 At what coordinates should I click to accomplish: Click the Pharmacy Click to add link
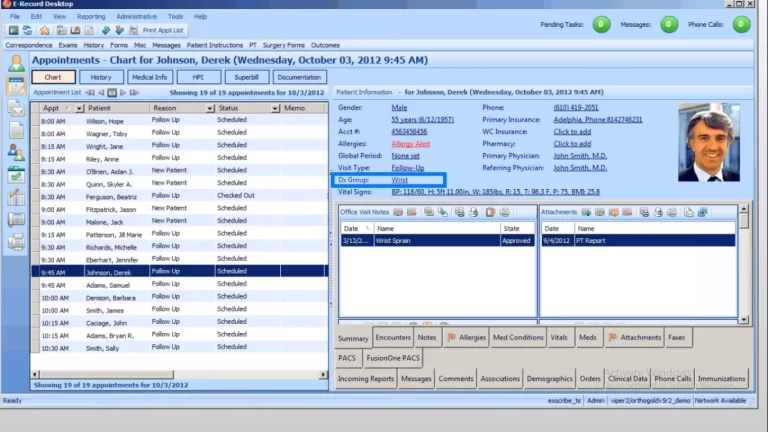point(572,144)
